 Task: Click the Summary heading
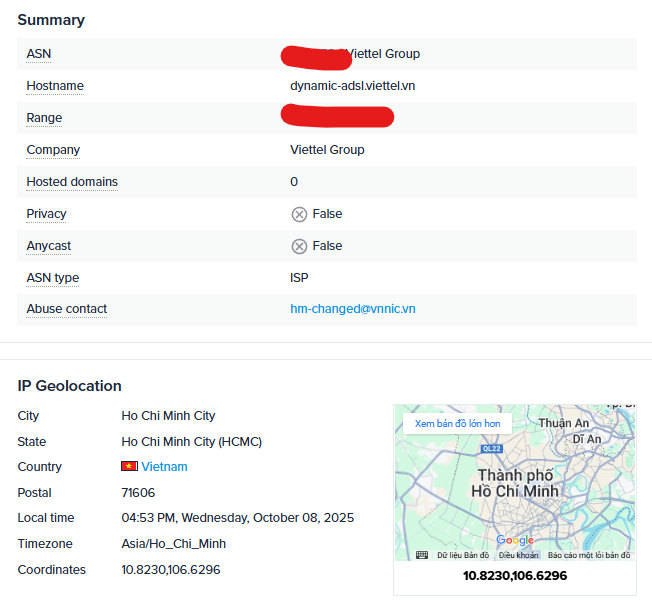[51, 20]
